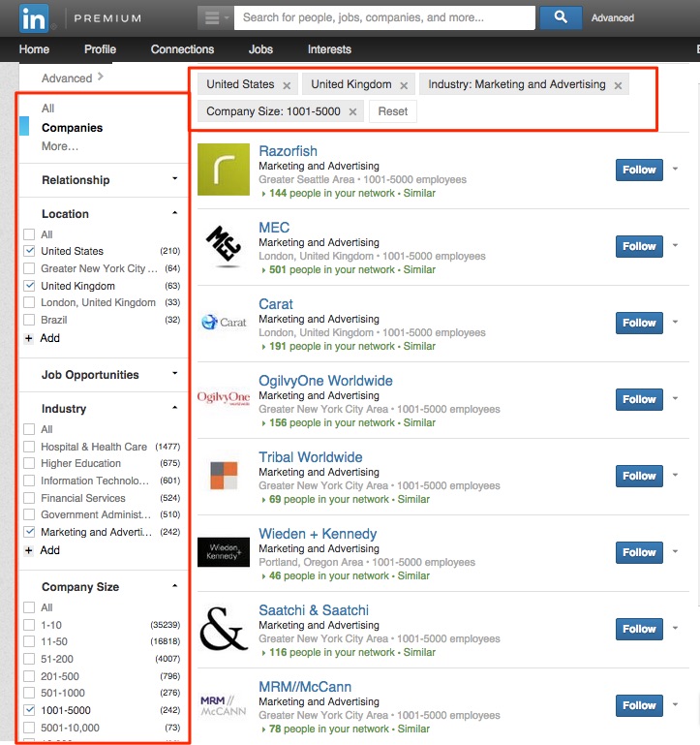Check the Higher Education industry checkbox
Image resolution: width=700 pixels, height=745 pixels.
point(29,463)
